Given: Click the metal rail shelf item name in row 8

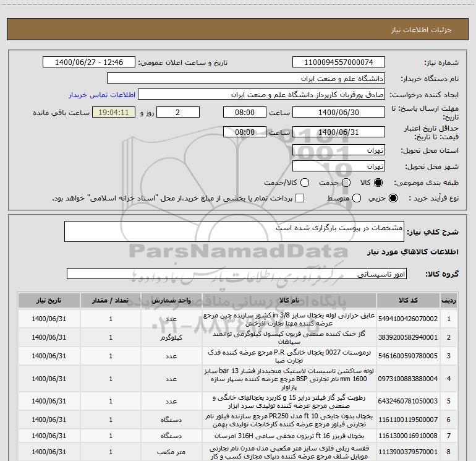Looking at the screenshot, I should click(289, 452).
